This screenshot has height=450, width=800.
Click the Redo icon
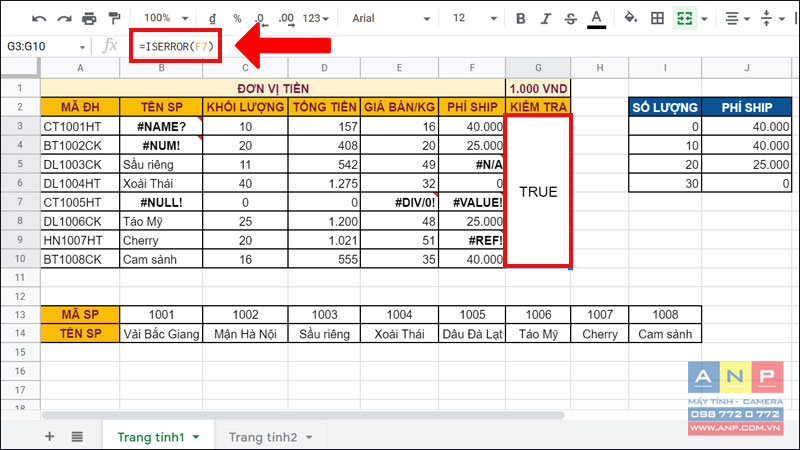(x=64, y=19)
